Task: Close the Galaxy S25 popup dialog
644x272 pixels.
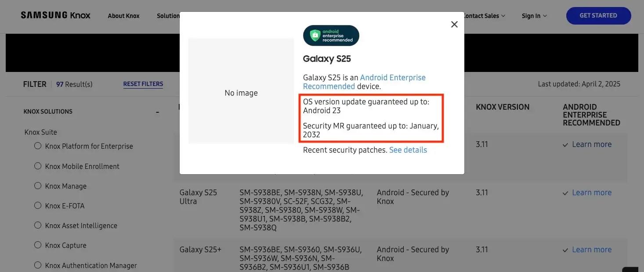Action: point(454,25)
